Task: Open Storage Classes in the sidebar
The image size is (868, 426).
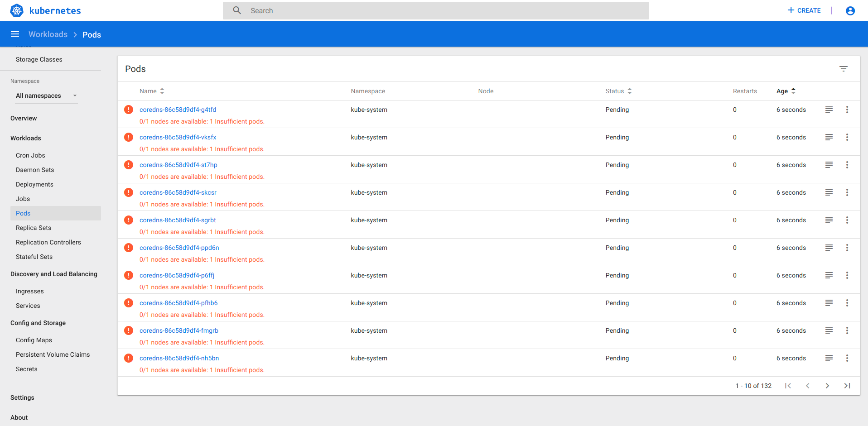Action: click(x=39, y=59)
